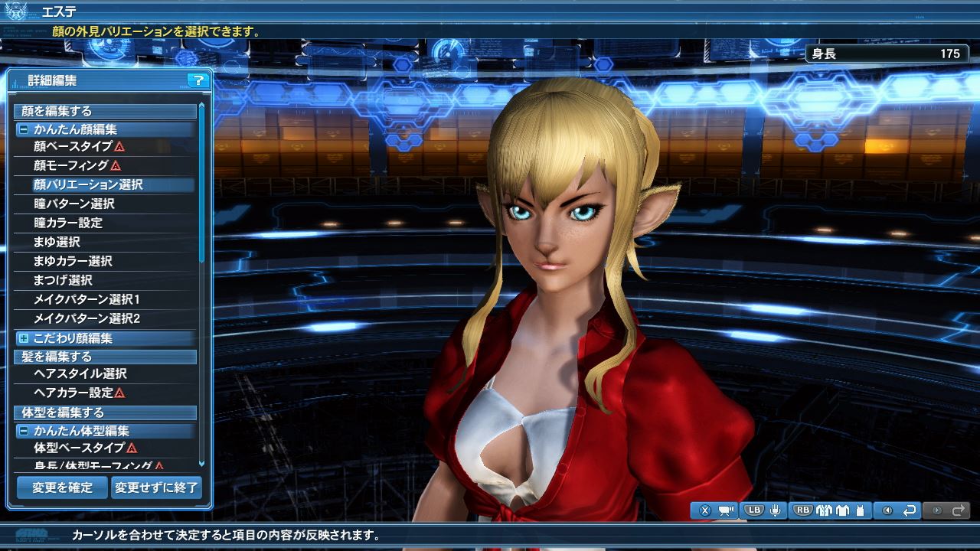Click the hand pose icon beside LB
Screen dimensions: 980x551
click(775, 510)
